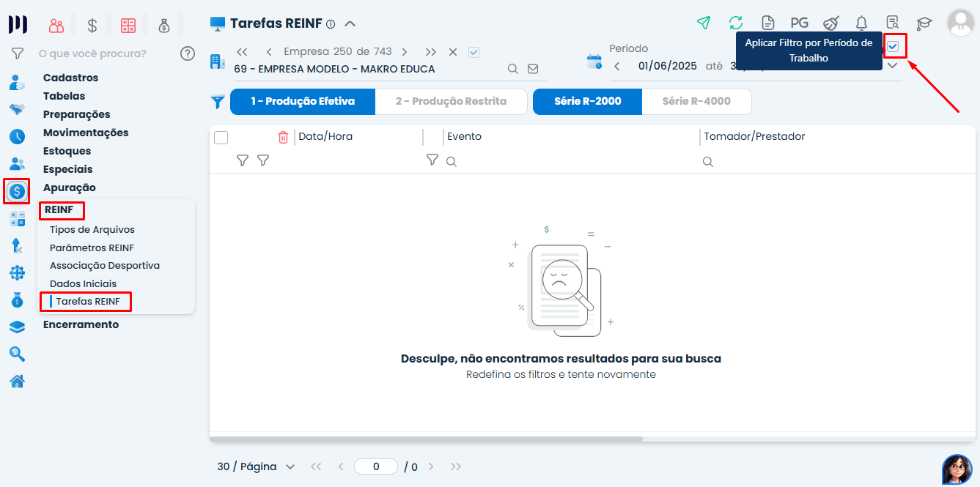This screenshot has height=487, width=980.
Task: Select the blue dollar coin sidebar icon
Action: (17, 192)
